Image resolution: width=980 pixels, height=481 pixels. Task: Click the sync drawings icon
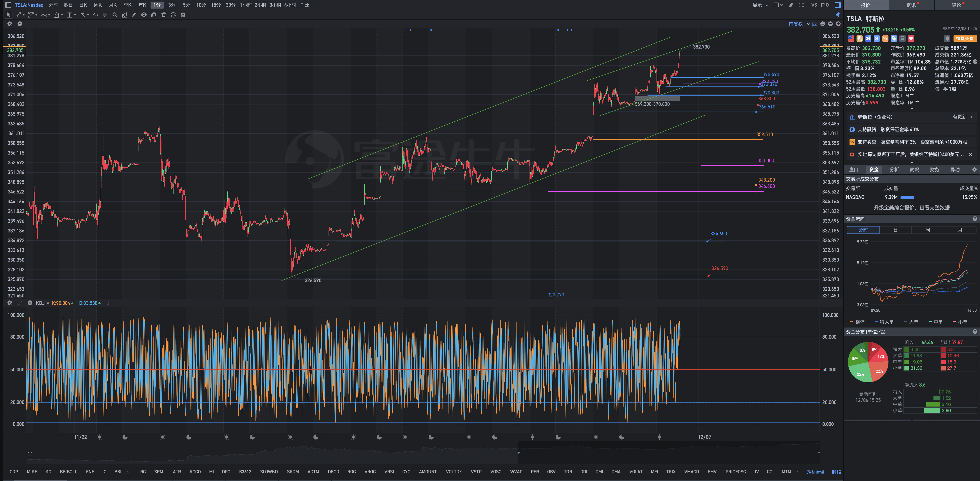click(173, 15)
